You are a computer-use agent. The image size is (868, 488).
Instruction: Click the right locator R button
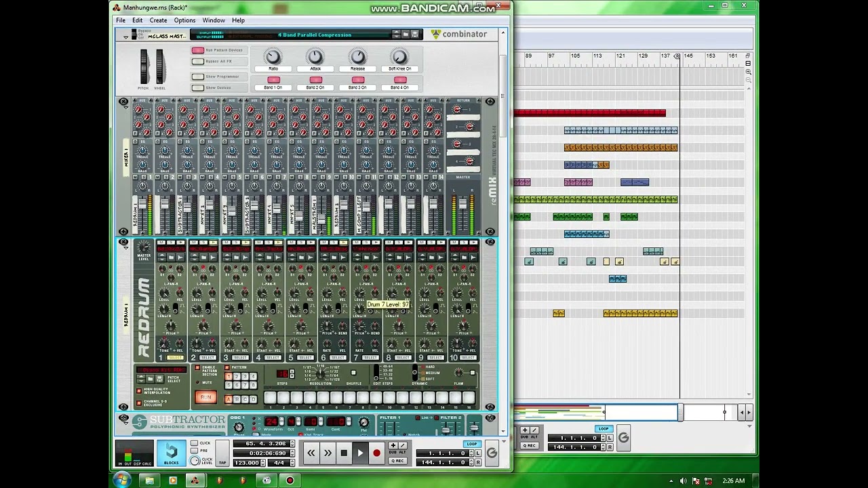(x=478, y=462)
